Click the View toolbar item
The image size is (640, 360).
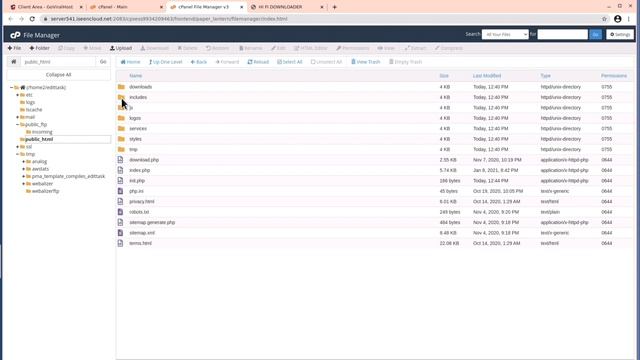(386, 48)
